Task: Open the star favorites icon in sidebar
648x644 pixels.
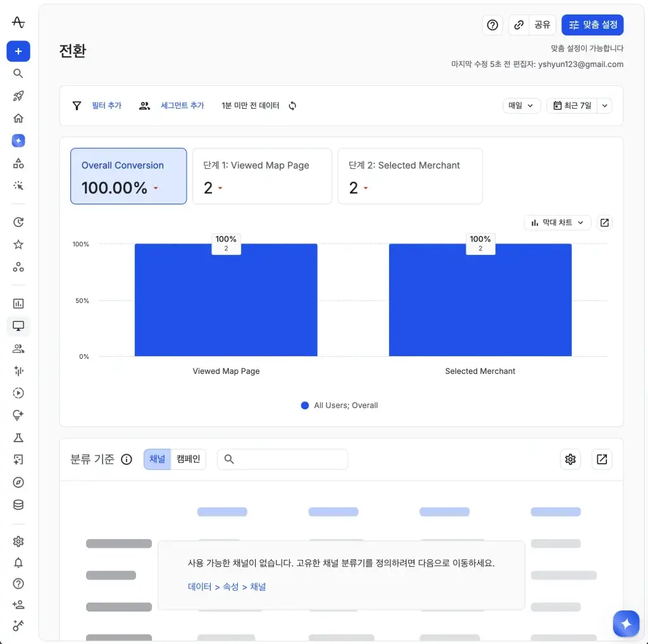Action: click(x=18, y=245)
